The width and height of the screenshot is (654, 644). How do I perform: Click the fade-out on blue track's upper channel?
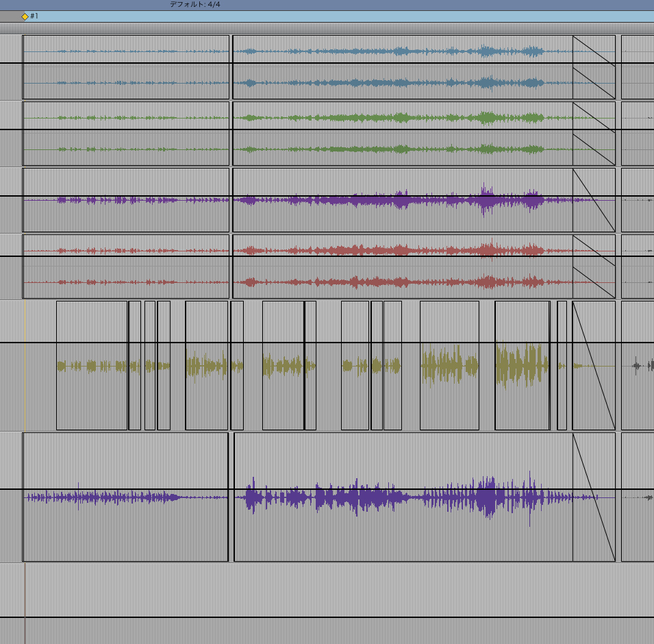[x=594, y=51]
